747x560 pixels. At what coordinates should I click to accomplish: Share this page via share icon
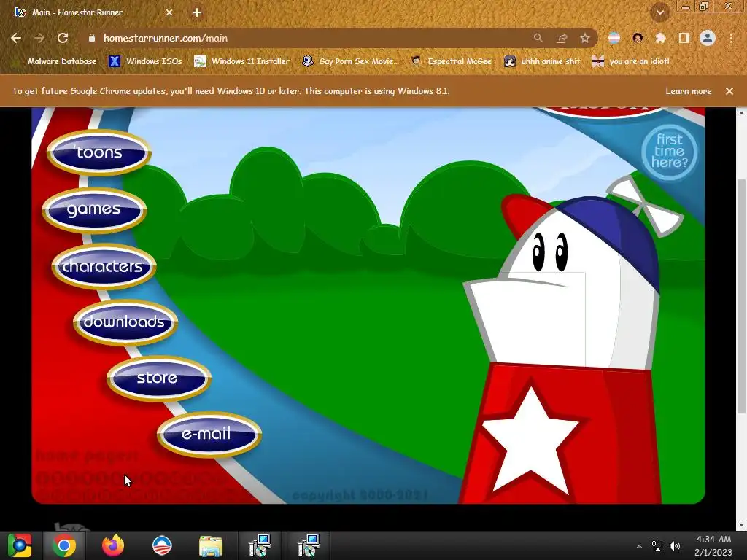point(562,38)
